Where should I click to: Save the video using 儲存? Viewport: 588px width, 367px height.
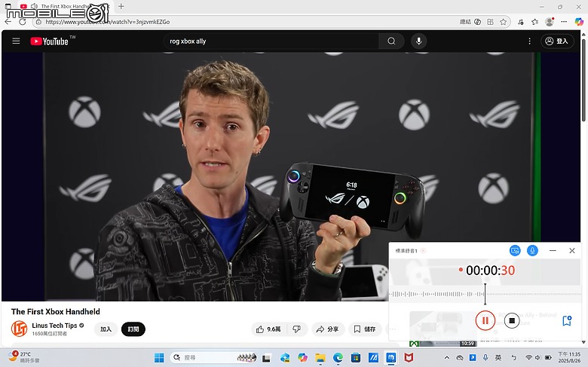(x=365, y=329)
